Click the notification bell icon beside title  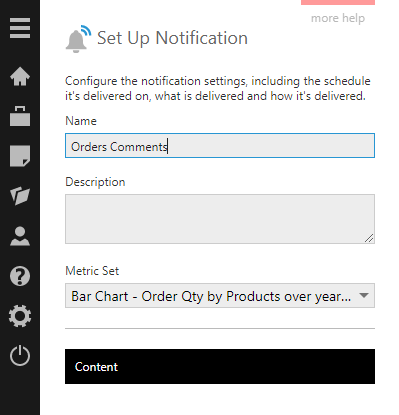78,39
